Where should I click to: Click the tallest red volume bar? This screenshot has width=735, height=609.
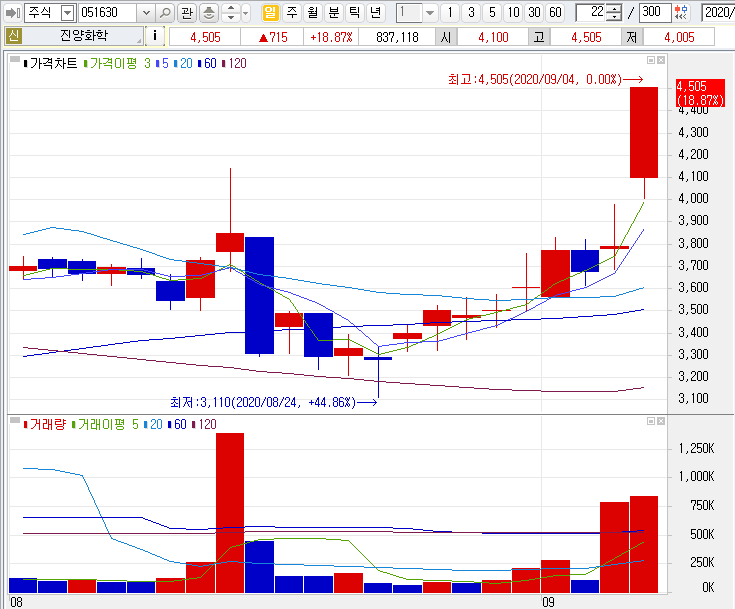[230, 513]
